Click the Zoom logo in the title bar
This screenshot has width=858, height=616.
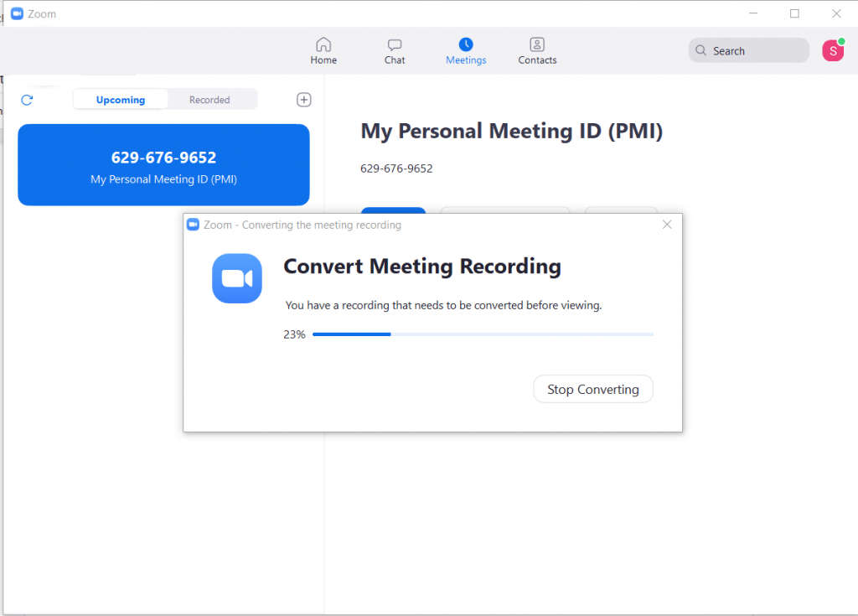[x=17, y=14]
